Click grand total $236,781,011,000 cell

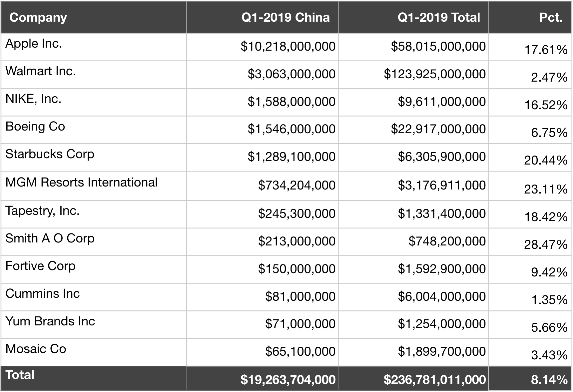point(434,379)
